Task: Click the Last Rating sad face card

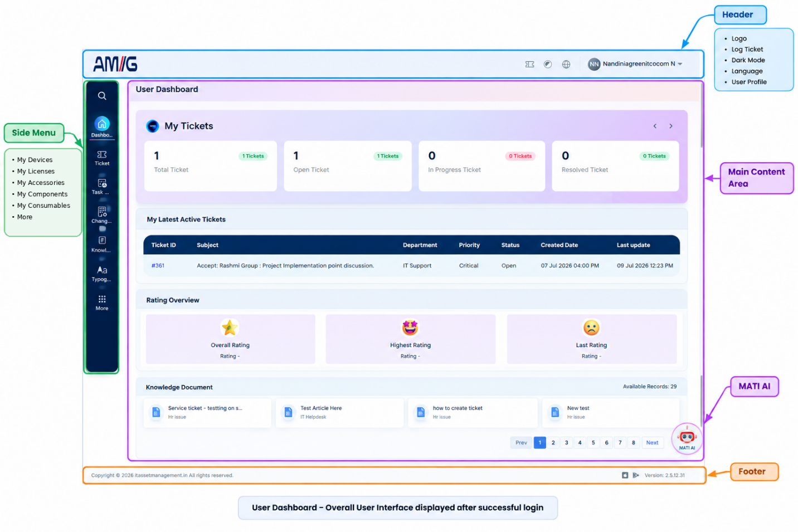Action: pyautogui.click(x=591, y=339)
